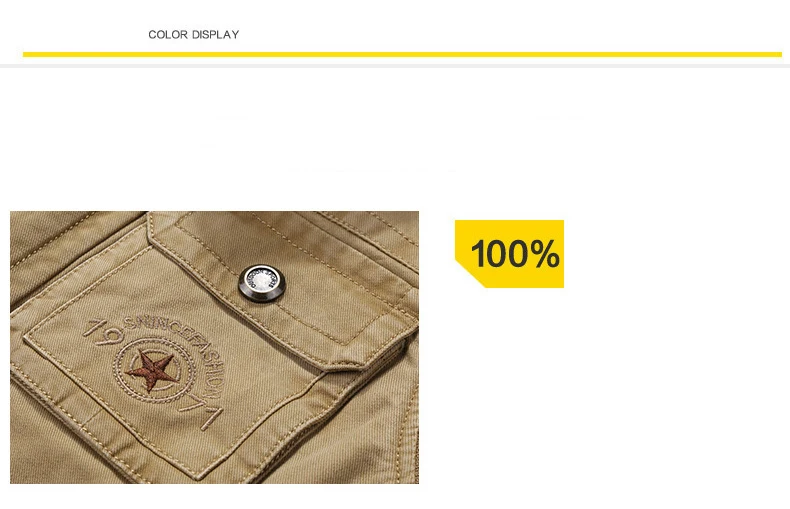Click the number 100 on the yellow badge
Image resolution: width=790 pixels, height=509 pixels.
(x=500, y=254)
